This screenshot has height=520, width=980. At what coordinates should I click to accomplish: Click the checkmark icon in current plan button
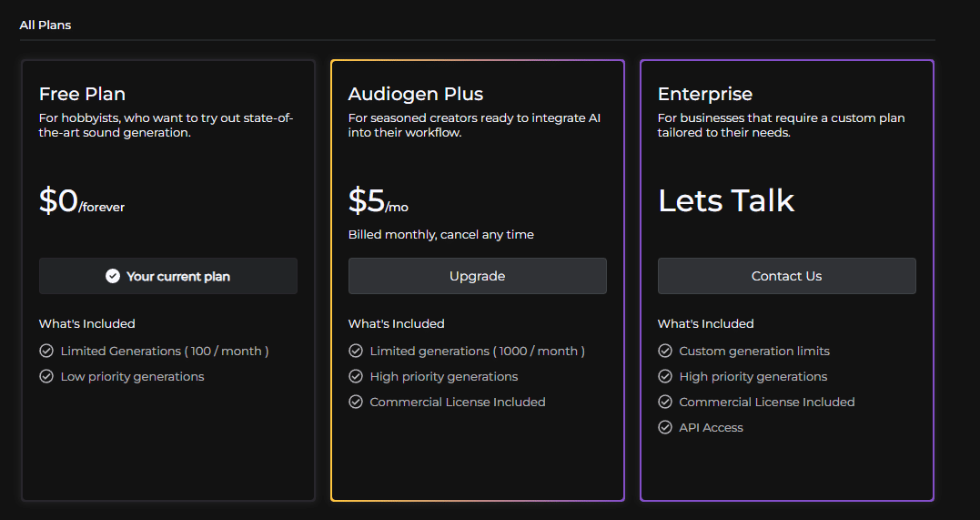tap(113, 276)
